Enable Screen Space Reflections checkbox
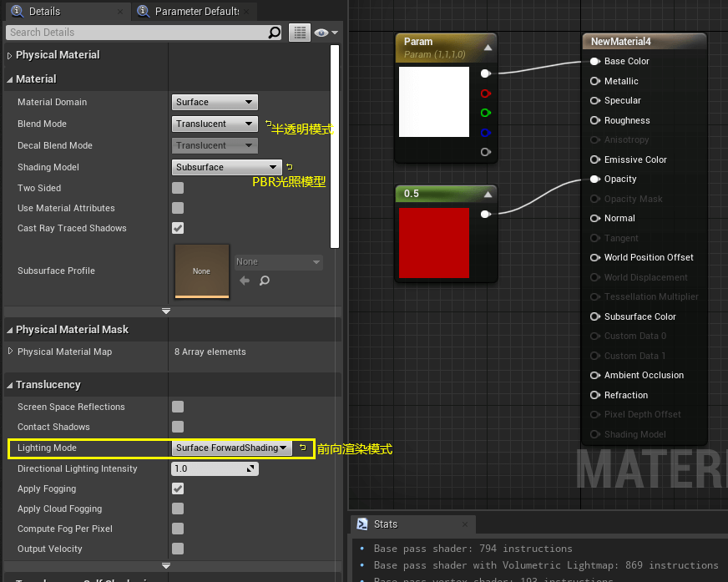 [x=178, y=407]
